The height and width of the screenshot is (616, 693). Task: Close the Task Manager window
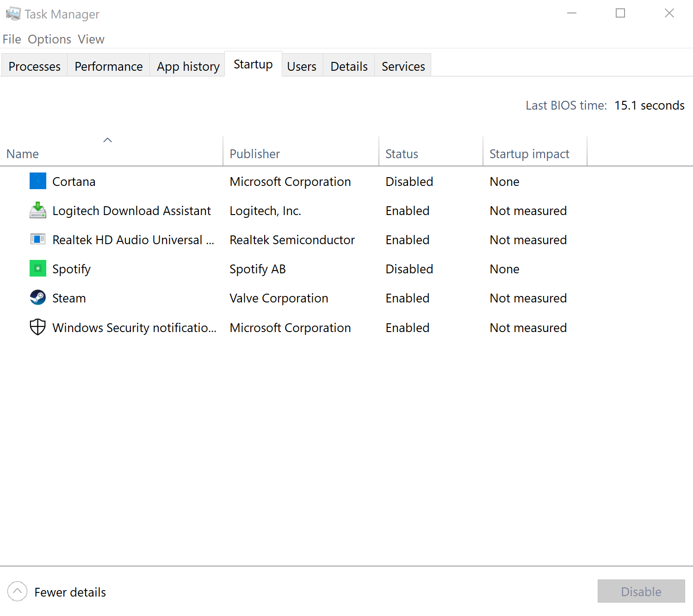click(669, 13)
